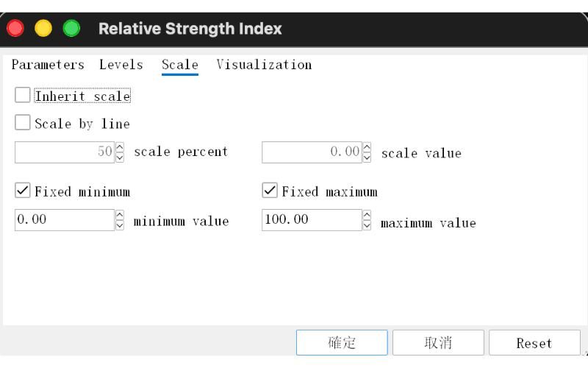Decrease minimum value with down arrow
This screenshot has width=588, height=368.
120,225
